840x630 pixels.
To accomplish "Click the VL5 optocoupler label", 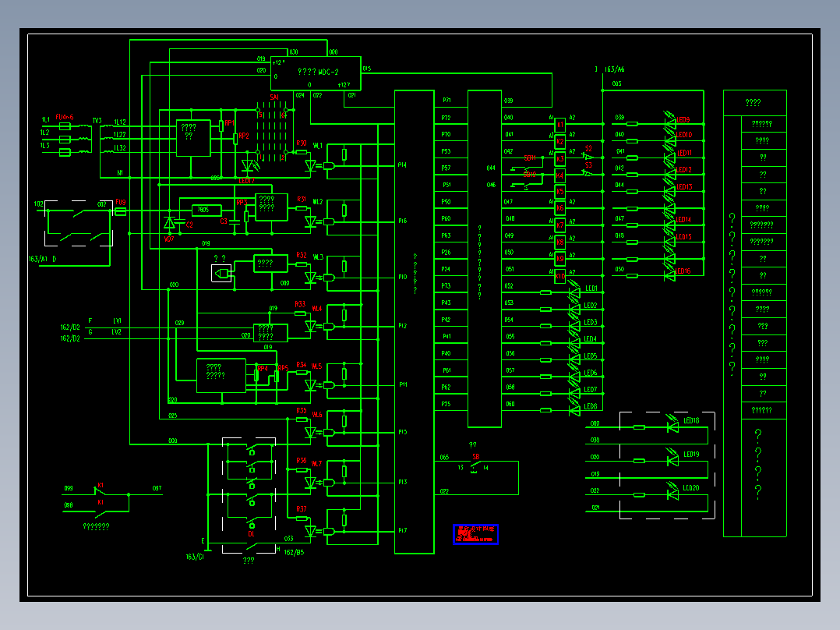I will pyautogui.click(x=316, y=366).
